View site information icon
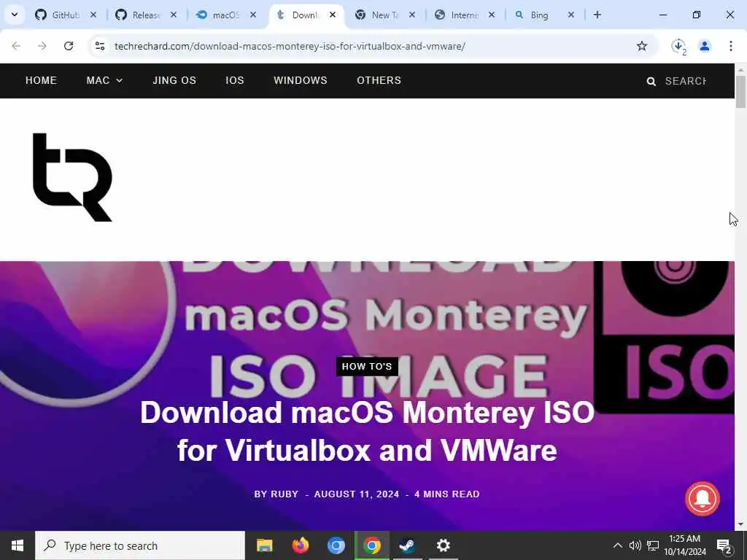Screen dimensions: 747x560 (100, 46)
